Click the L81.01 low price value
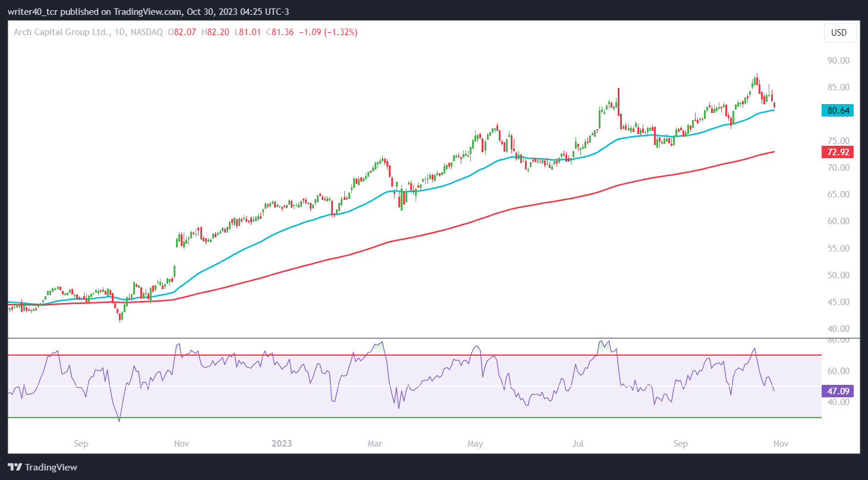Screen dimensions: 868x480 (247, 32)
